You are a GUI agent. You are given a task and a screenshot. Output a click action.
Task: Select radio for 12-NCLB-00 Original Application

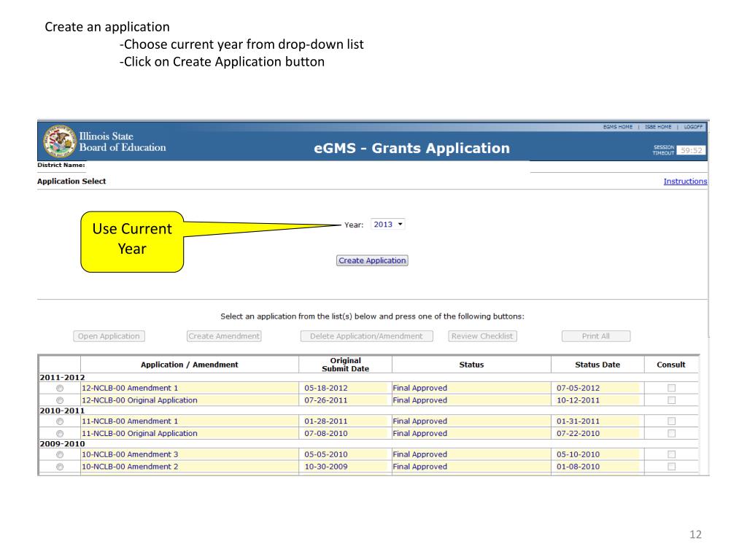tap(60, 400)
